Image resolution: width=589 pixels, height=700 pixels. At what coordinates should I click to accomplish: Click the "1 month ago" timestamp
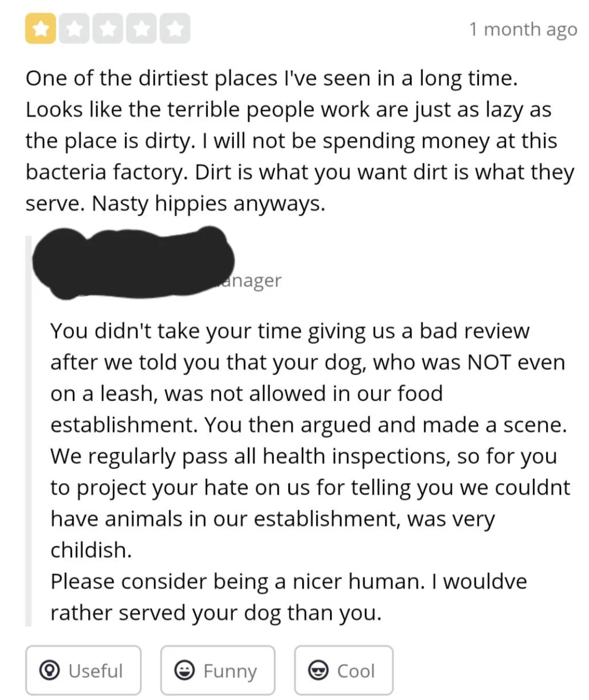point(523,29)
